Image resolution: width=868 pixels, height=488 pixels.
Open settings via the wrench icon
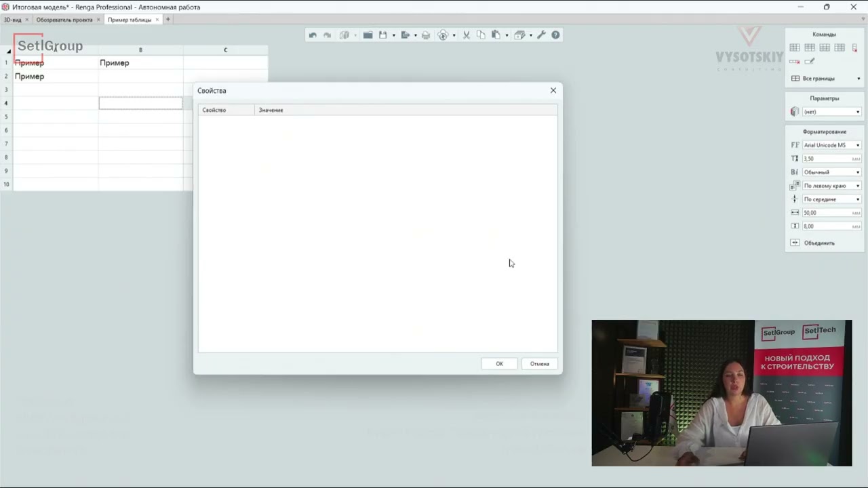tap(541, 35)
